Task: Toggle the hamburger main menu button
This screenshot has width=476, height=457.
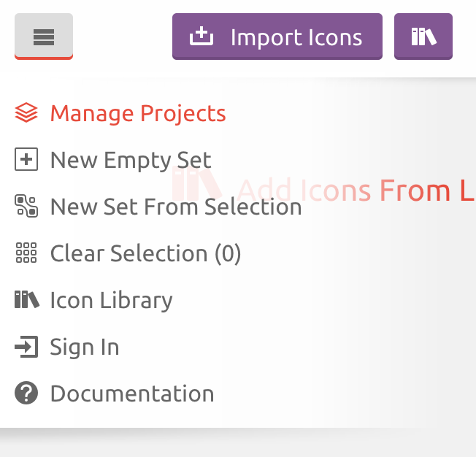Action: click(x=44, y=37)
